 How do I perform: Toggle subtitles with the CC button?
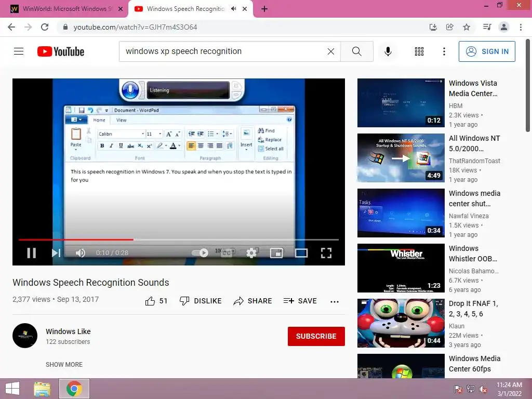pyautogui.click(x=227, y=253)
